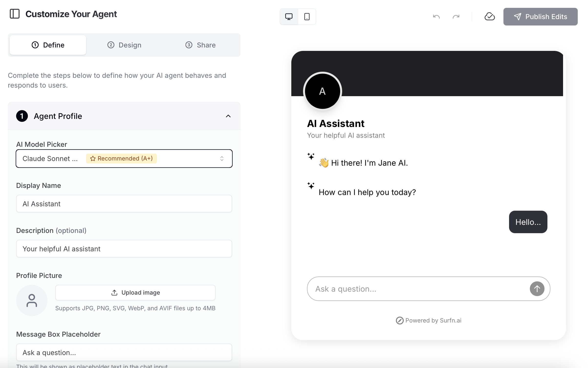Click the redo arrow icon
Image resolution: width=588 pixels, height=368 pixels.
pyautogui.click(x=456, y=17)
